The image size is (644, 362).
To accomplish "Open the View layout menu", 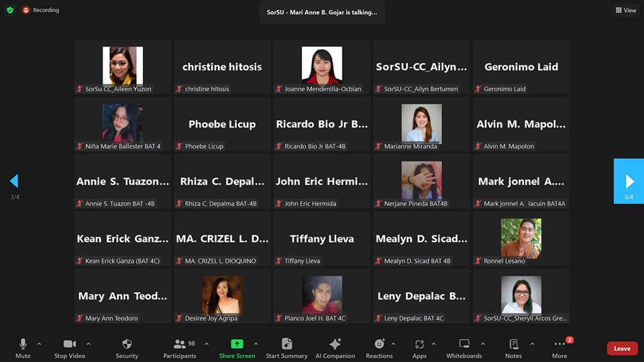I will tap(626, 10).
